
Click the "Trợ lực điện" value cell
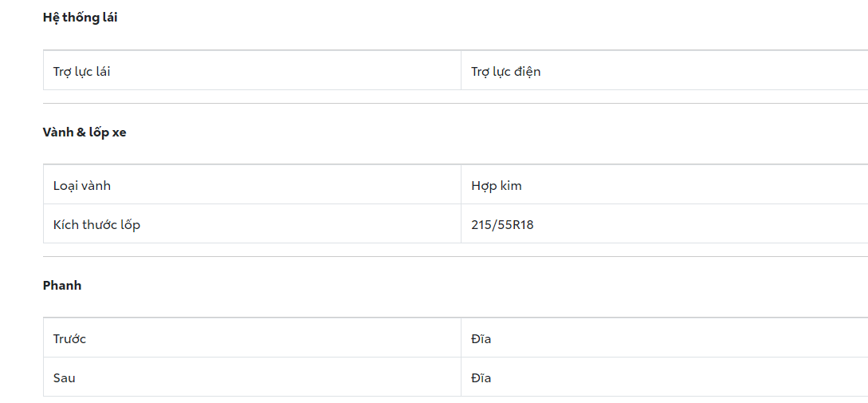(x=505, y=72)
